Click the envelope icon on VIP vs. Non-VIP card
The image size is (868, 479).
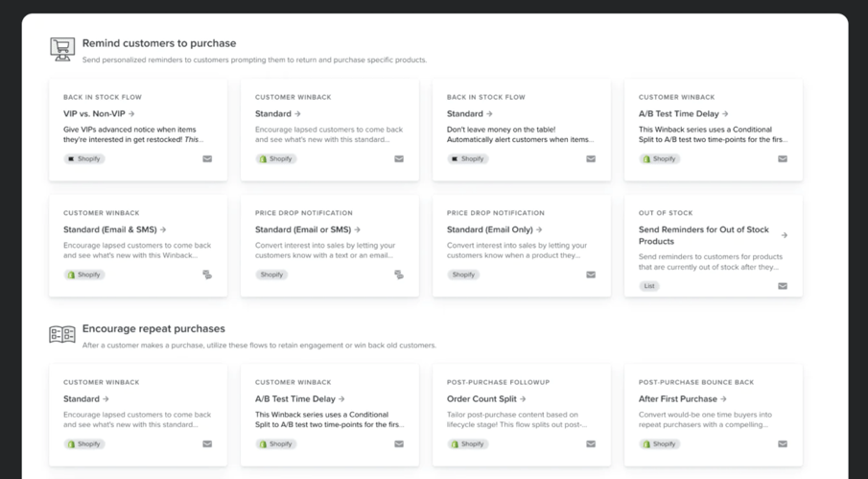pos(207,159)
